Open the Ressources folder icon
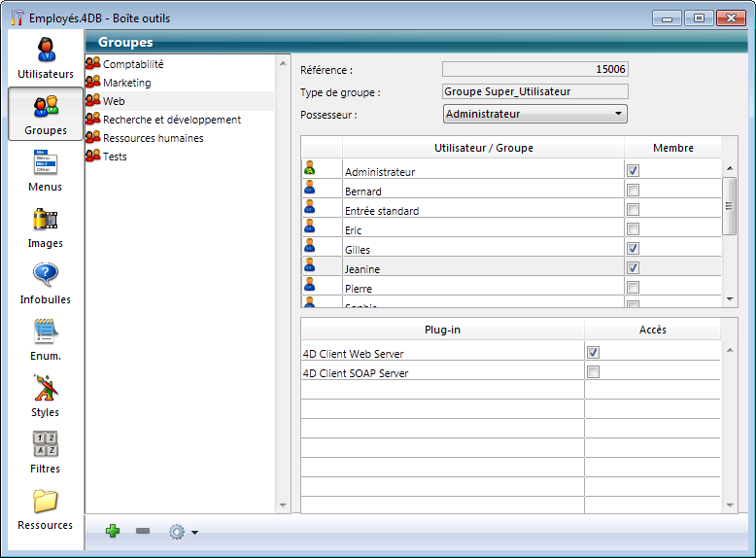This screenshot has width=756, height=558. [46, 508]
